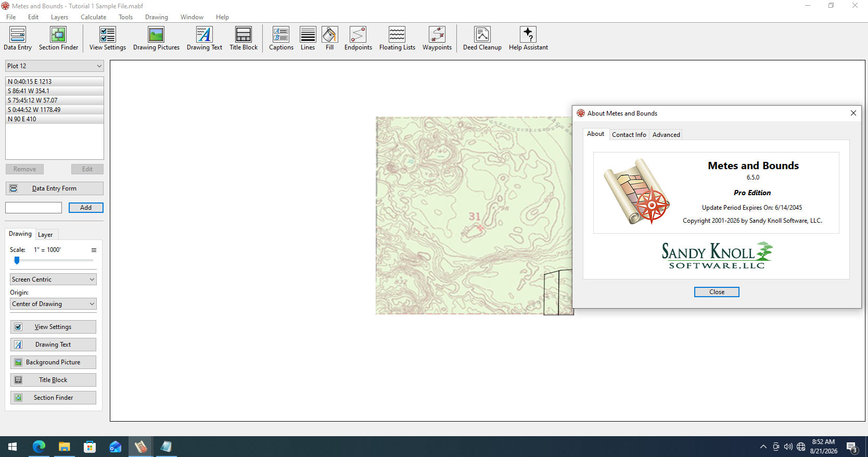Close the About Metes and Bounds dialog with X
Image resolution: width=868 pixels, height=457 pixels.
coord(853,113)
